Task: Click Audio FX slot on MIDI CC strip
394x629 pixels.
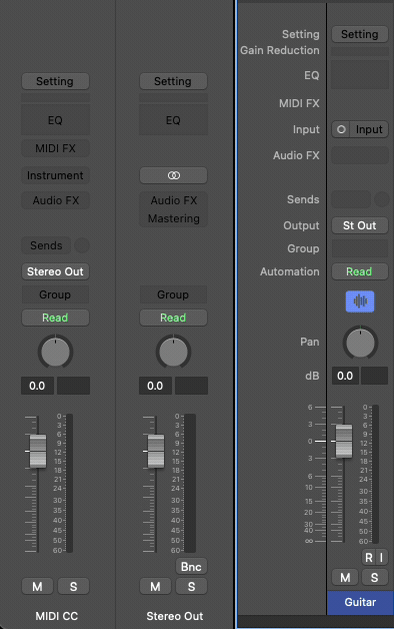Action: pyautogui.click(x=55, y=200)
